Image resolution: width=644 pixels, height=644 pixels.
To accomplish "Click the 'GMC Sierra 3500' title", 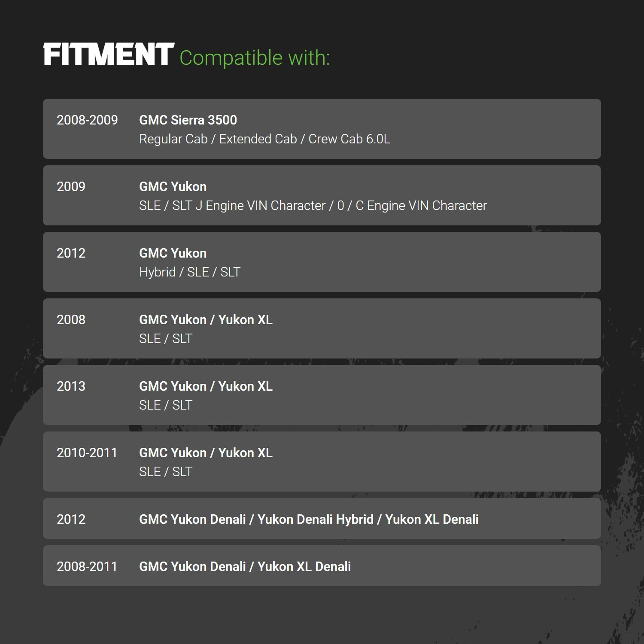I will pos(188,120).
